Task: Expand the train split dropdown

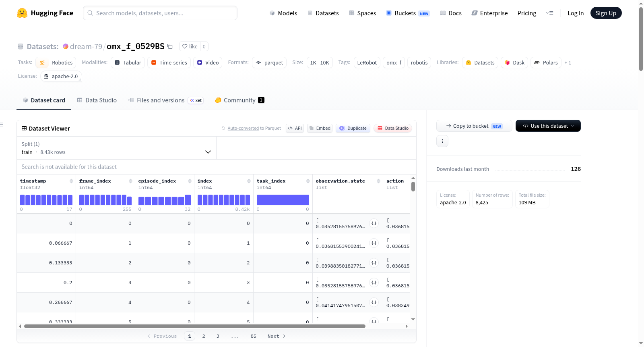Action: click(116, 148)
